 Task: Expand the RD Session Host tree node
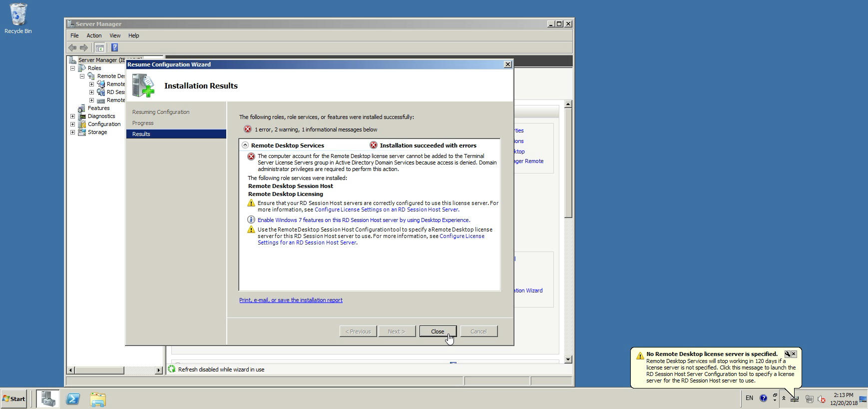coord(92,92)
